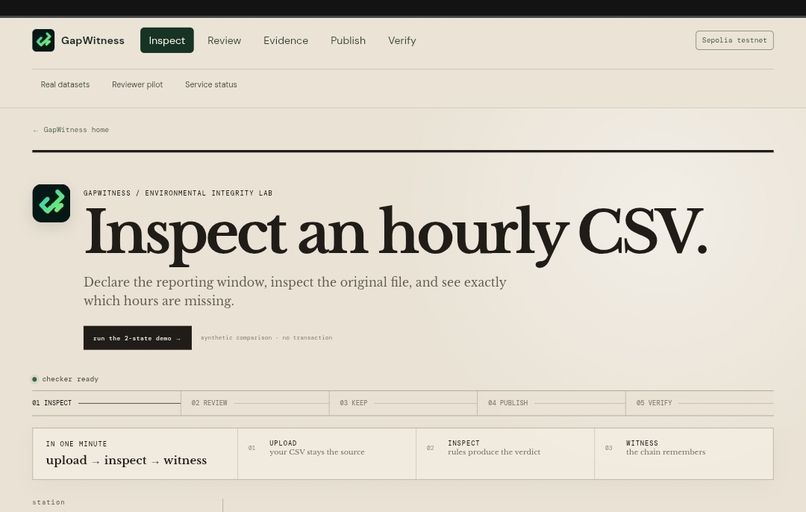This screenshot has height=512, width=806.
Task: Click the large GapWitness logo beside the headline
Action: point(51,204)
